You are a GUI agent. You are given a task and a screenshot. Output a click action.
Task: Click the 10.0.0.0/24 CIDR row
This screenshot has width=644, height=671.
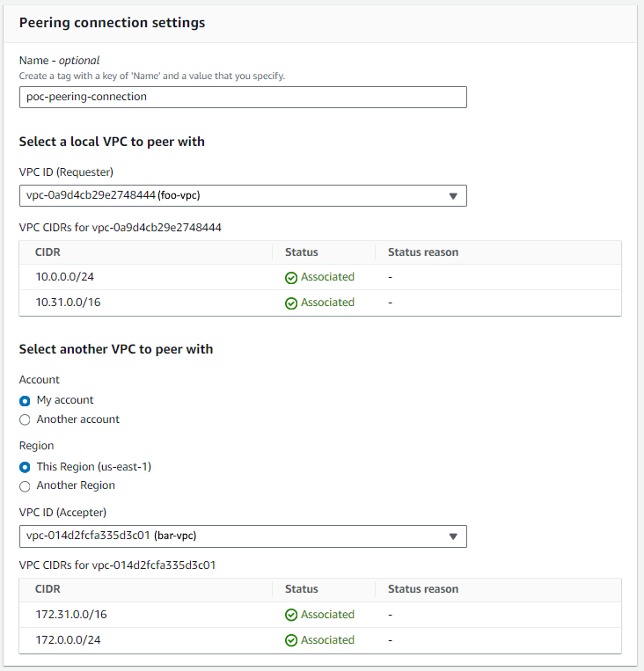click(320, 277)
